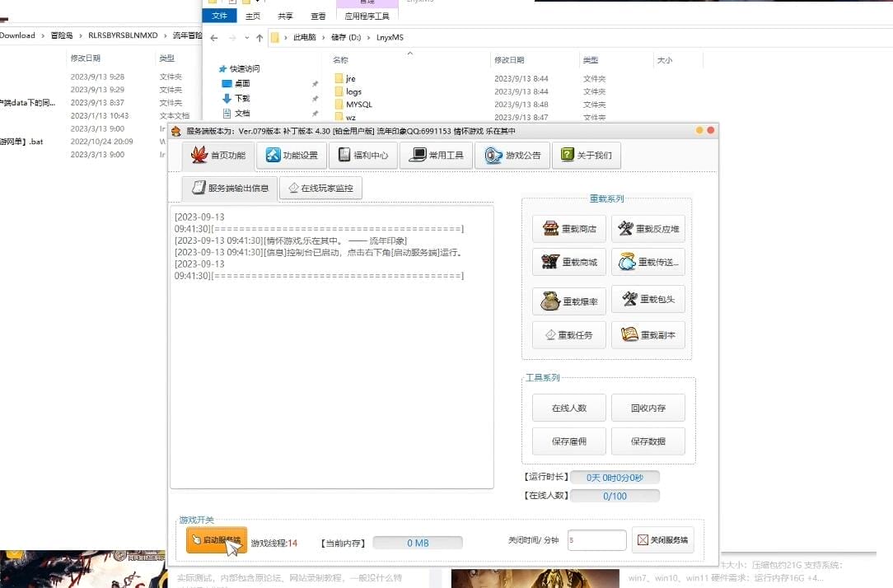Open the 主页 ribbon tab in Explorer

click(253, 16)
